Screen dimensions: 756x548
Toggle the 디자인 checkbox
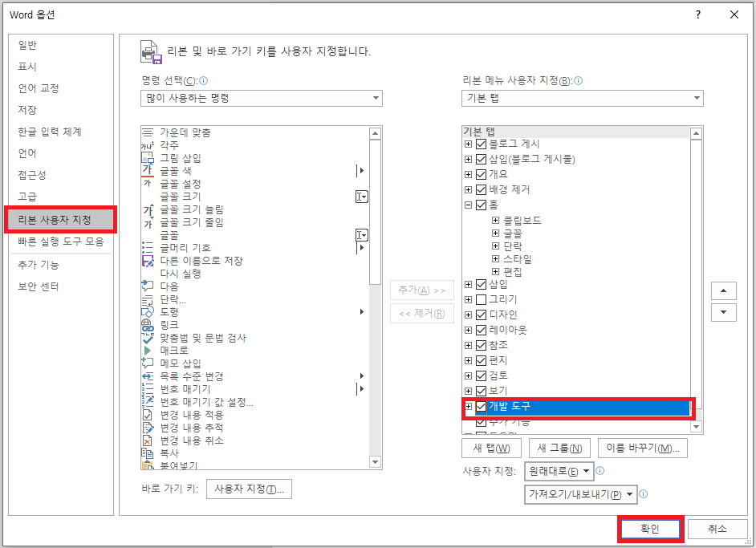pyautogui.click(x=481, y=315)
